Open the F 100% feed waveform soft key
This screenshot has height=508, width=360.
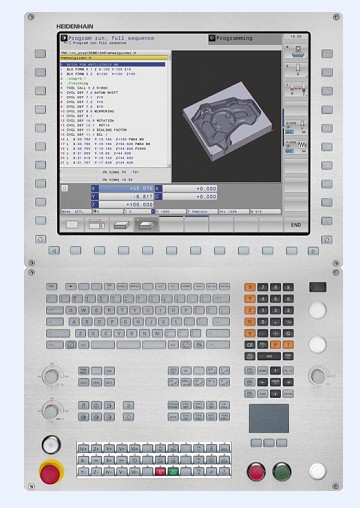click(296, 147)
